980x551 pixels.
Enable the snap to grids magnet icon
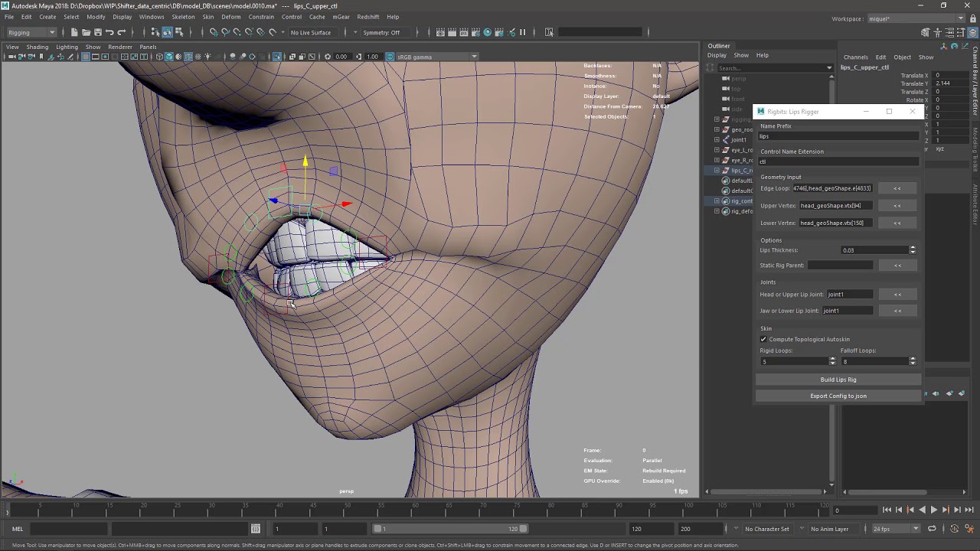pos(214,32)
